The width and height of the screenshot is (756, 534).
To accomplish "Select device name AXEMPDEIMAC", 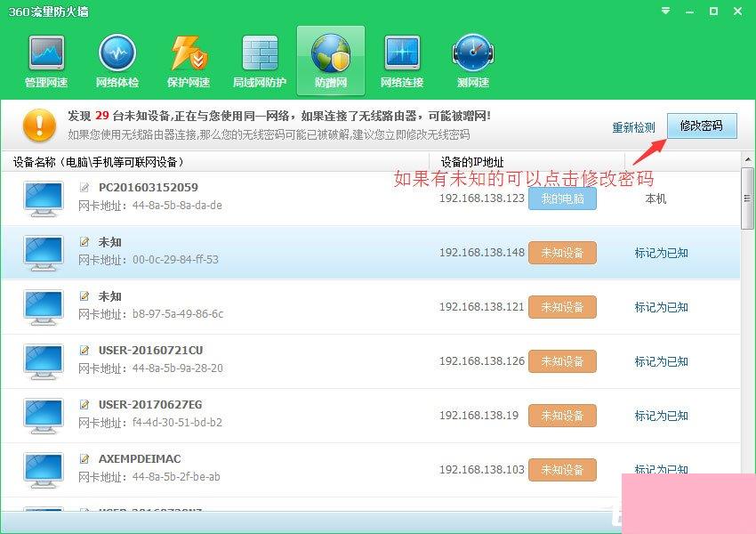I will pyautogui.click(x=140, y=458).
